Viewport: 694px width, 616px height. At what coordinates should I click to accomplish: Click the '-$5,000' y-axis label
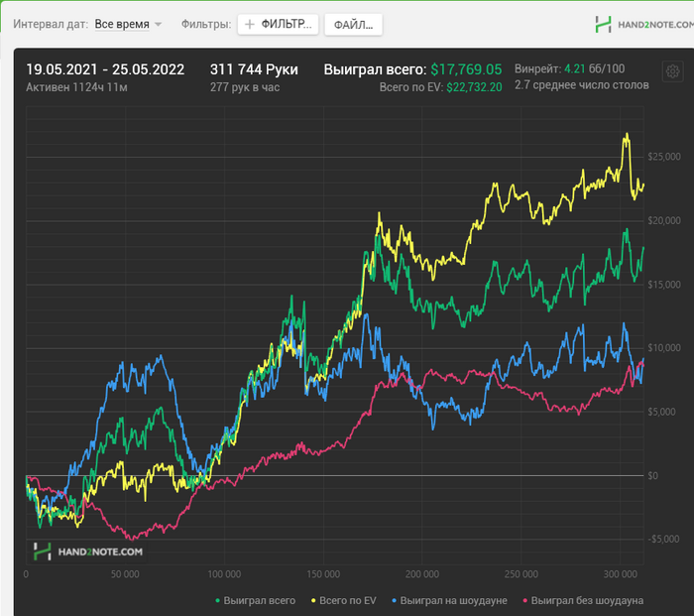(663, 539)
